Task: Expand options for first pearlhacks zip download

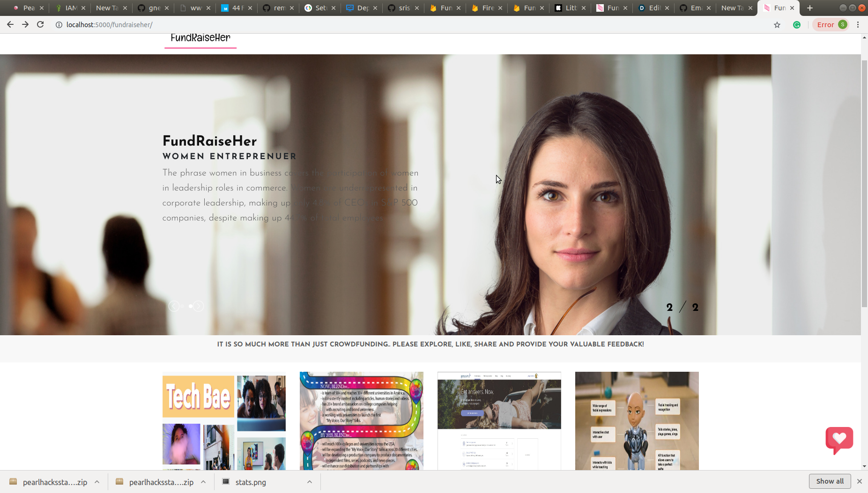Action: pyautogui.click(x=97, y=482)
